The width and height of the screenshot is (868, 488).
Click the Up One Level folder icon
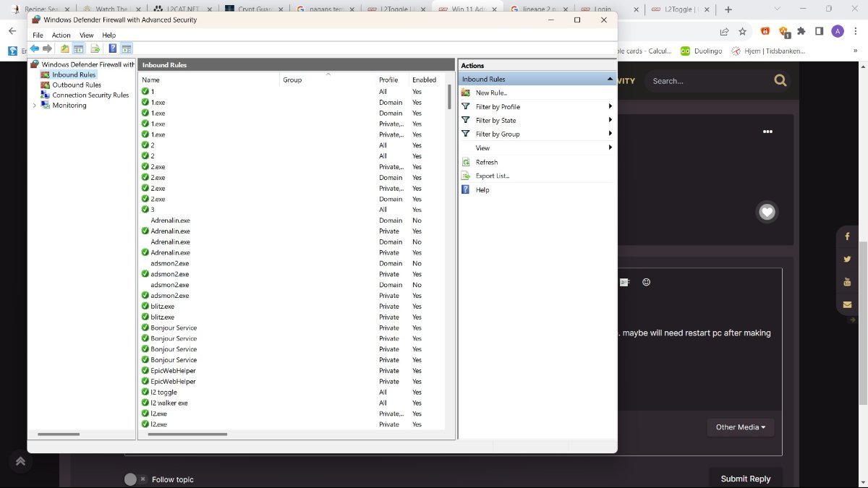(65, 48)
